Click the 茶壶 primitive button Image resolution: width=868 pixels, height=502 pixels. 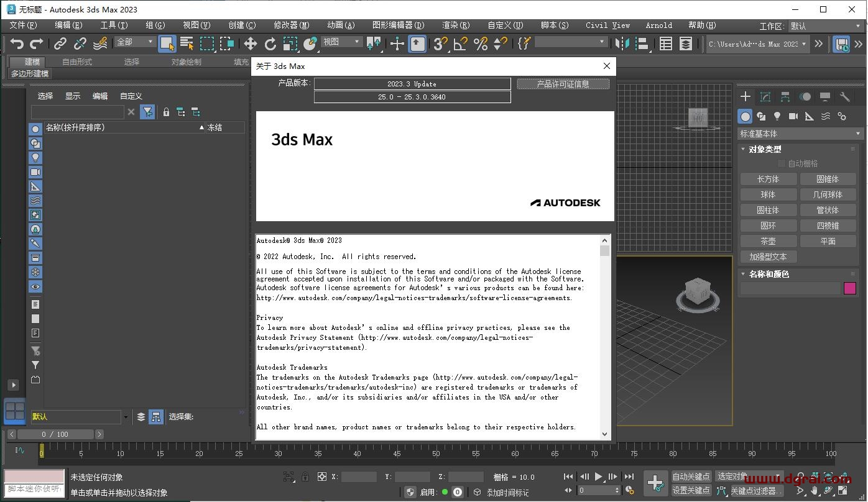coord(768,241)
